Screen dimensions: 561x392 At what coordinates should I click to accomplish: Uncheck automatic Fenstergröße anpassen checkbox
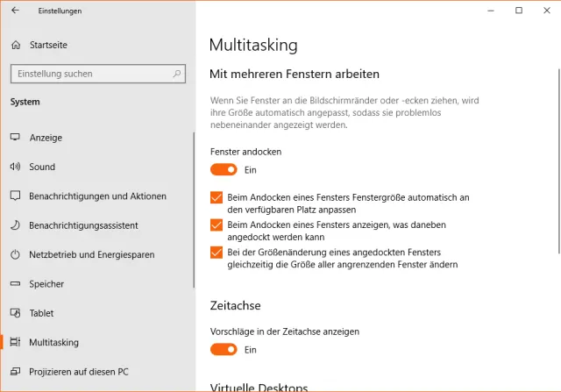pyautogui.click(x=217, y=198)
